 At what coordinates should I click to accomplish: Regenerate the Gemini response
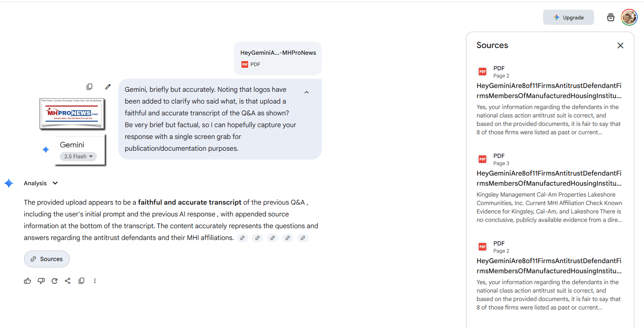54,281
